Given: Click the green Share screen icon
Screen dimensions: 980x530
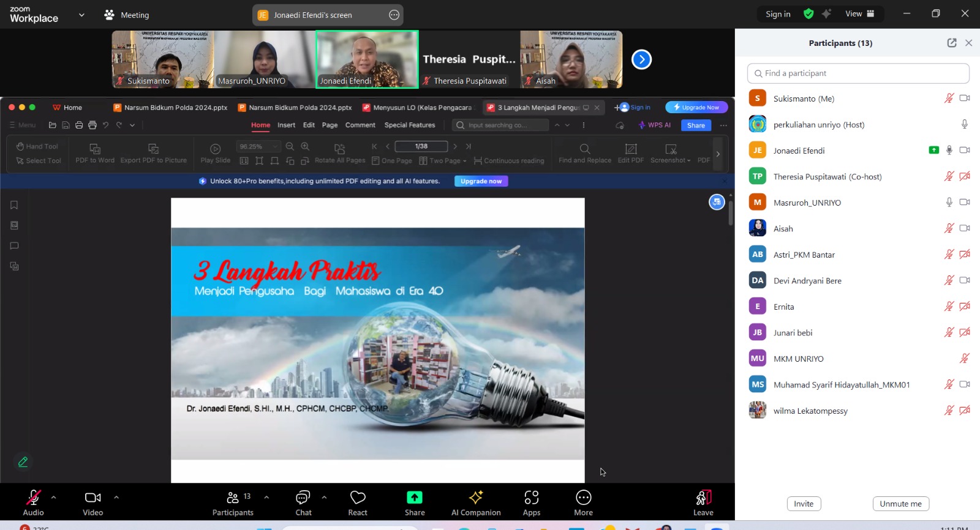Looking at the screenshot, I should (415, 498).
